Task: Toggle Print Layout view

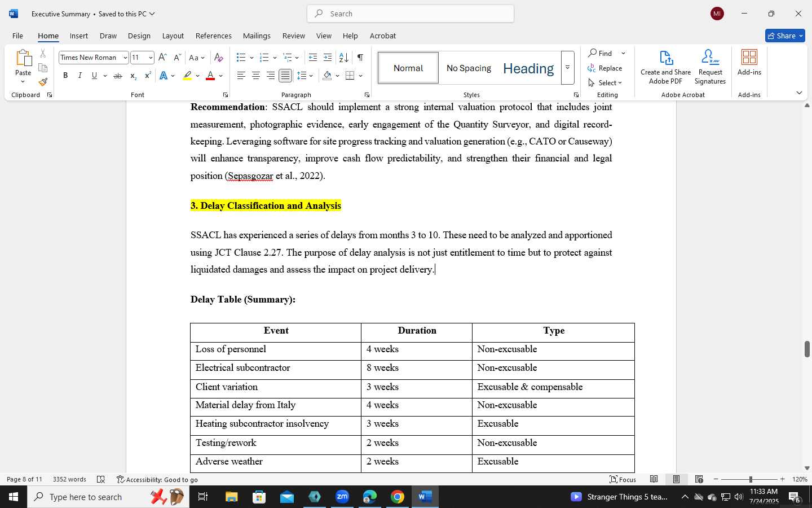Action: tap(676, 479)
